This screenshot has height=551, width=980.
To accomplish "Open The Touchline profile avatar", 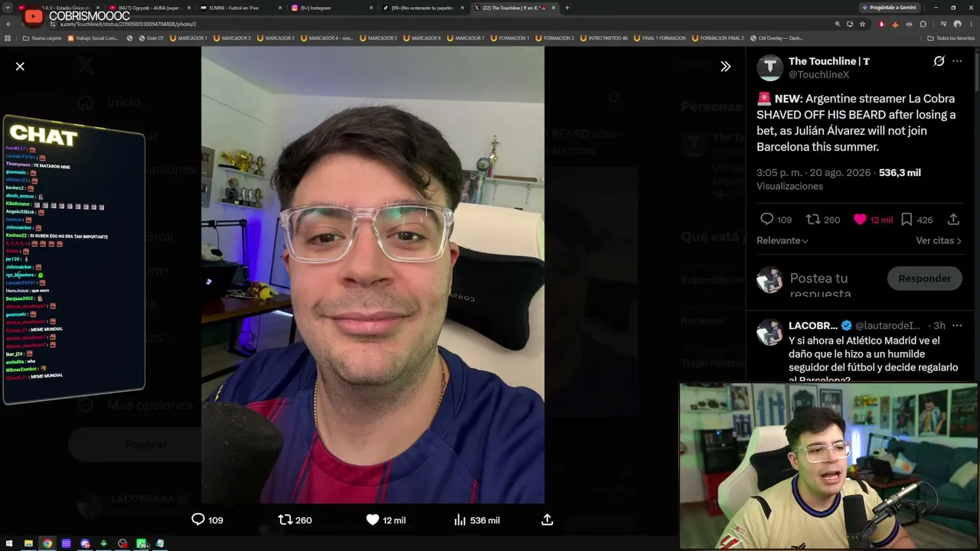I will [769, 67].
